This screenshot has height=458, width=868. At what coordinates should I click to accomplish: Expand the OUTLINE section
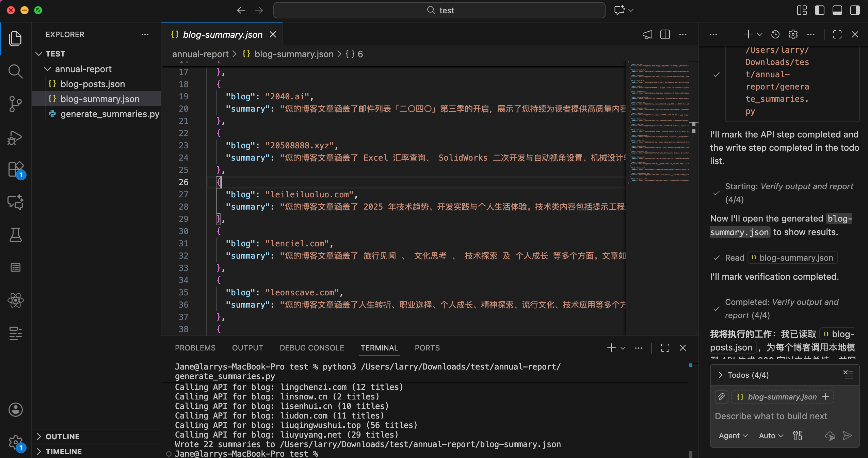click(x=62, y=437)
